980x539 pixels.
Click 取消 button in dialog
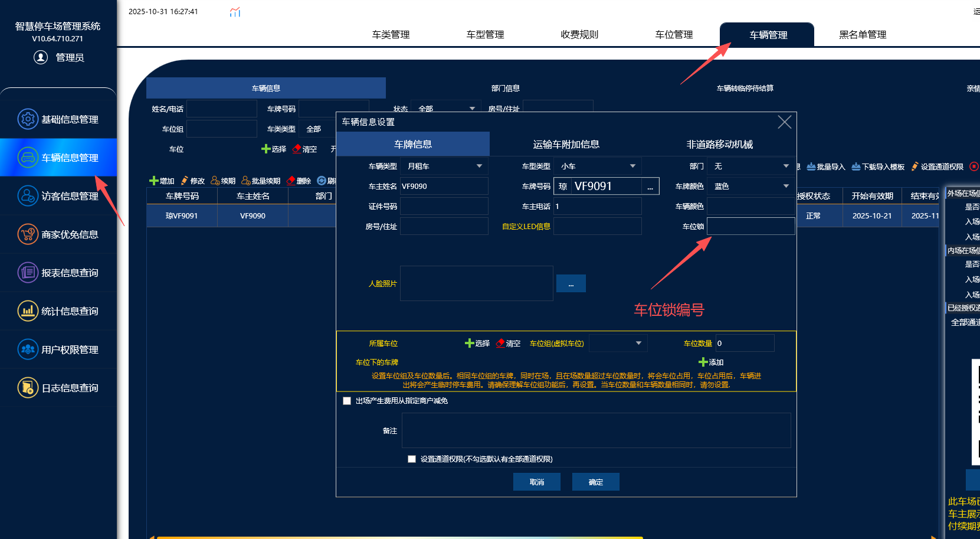[537, 482]
